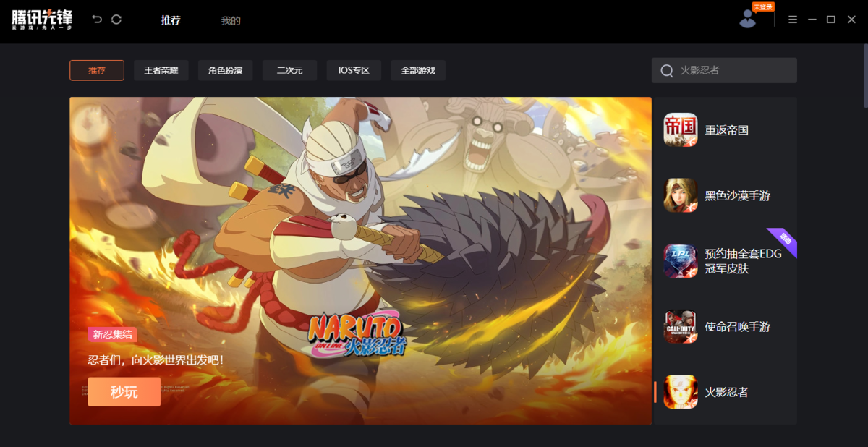Viewport: 868px width, 447px height.
Task: Open 黑色沙漠手游 game icon
Action: tap(681, 195)
